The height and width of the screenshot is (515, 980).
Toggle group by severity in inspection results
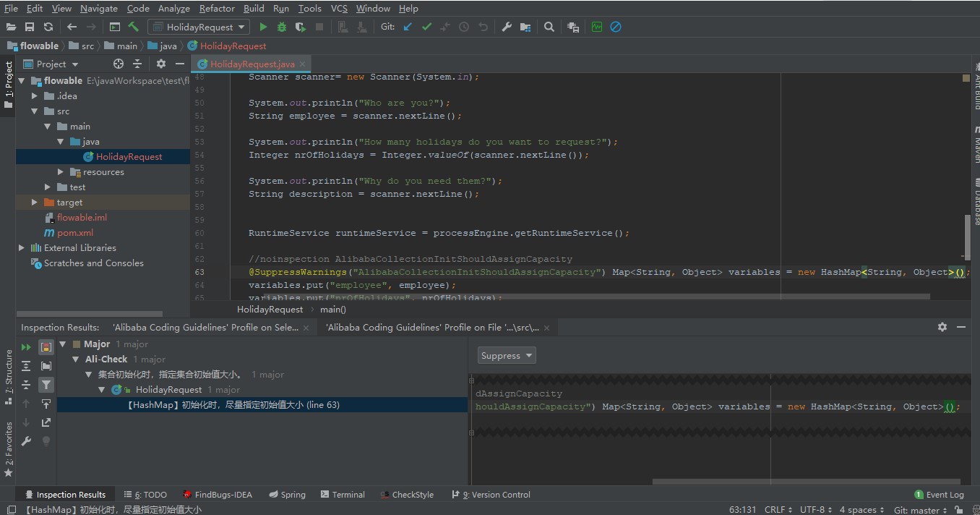click(46, 347)
